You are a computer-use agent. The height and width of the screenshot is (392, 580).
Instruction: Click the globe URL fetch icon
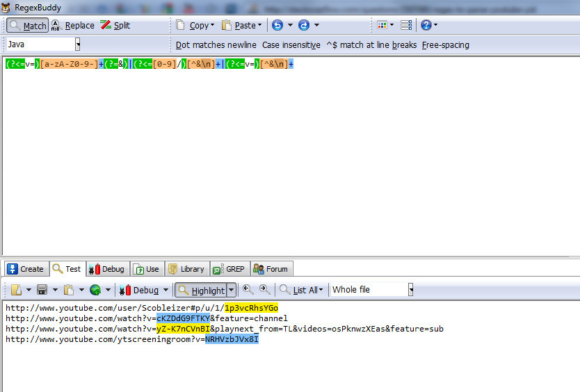[x=95, y=290]
